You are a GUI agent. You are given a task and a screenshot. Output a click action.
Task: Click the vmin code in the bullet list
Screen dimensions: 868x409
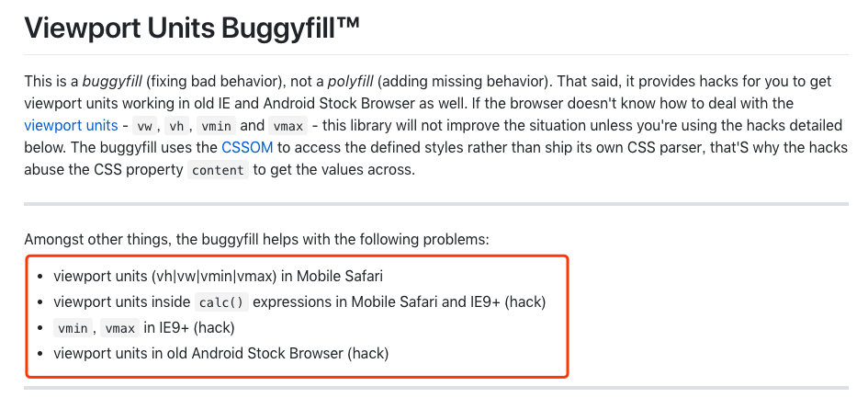click(73, 329)
